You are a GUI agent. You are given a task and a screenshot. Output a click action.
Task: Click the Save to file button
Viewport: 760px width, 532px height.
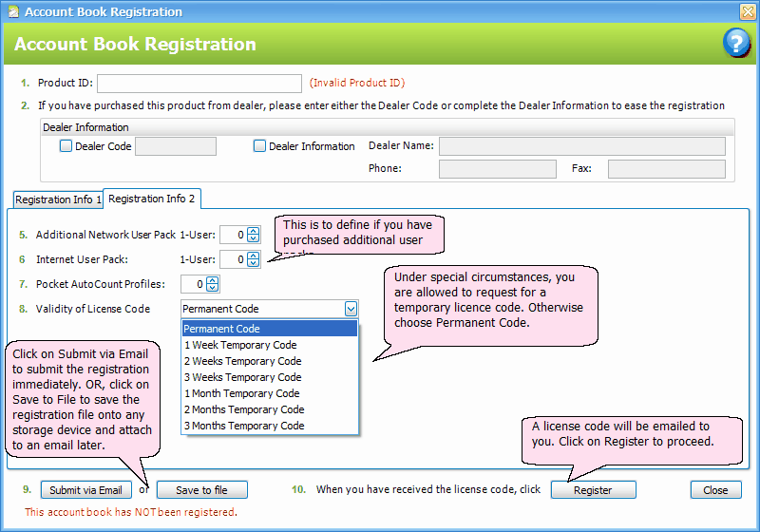pyautogui.click(x=201, y=490)
